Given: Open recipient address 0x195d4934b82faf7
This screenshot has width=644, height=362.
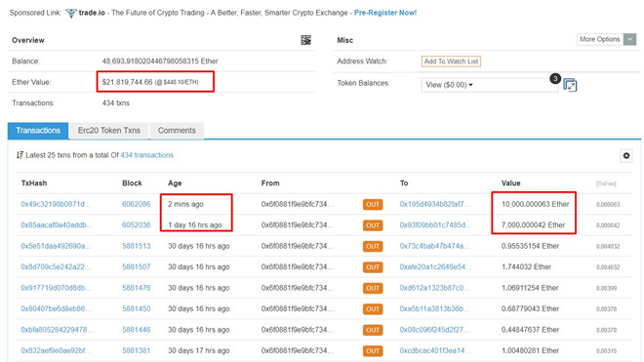Looking at the screenshot, I should pyautogui.click(x=434, y=204).
